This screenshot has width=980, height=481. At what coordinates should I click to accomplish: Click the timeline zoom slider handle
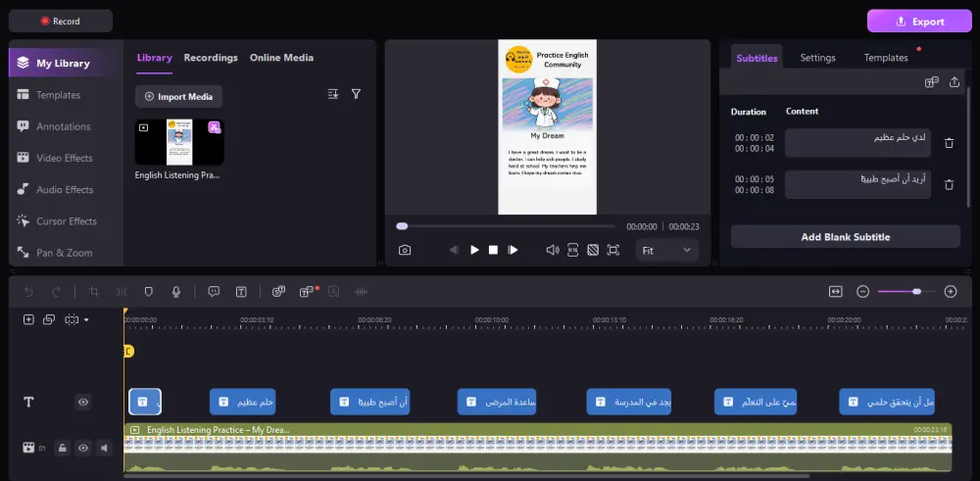tap(916, 291)
